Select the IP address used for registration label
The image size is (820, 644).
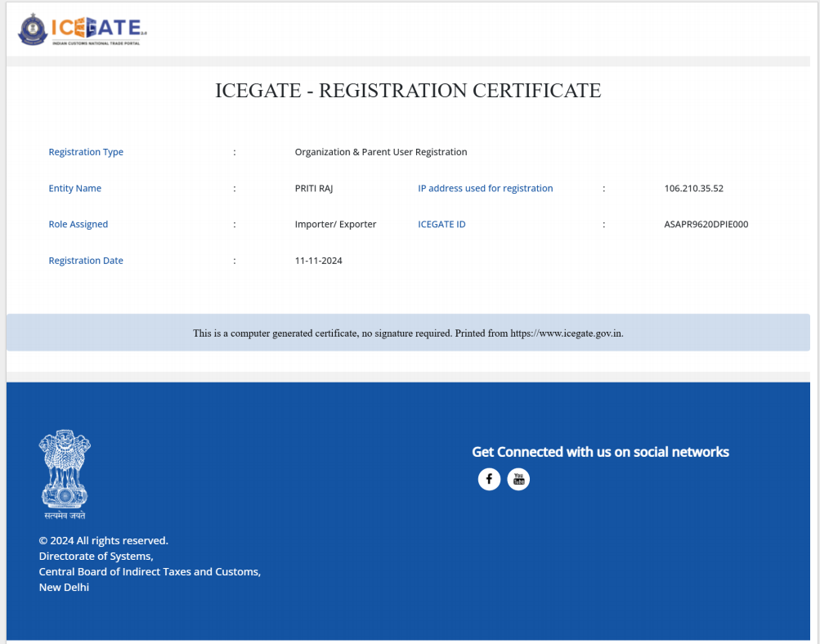pos(486,188)
